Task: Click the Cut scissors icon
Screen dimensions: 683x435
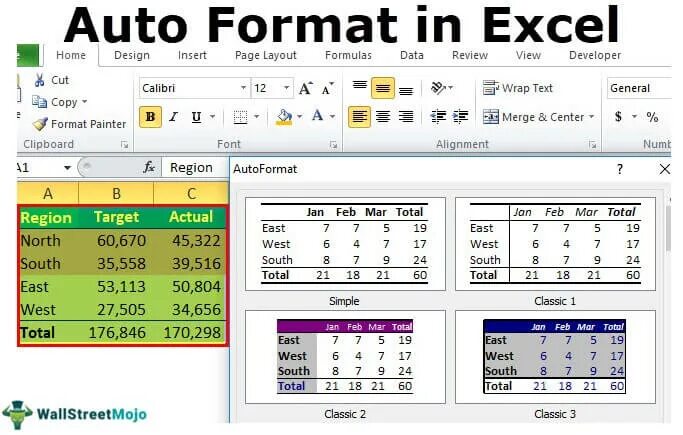Action: 40,80
